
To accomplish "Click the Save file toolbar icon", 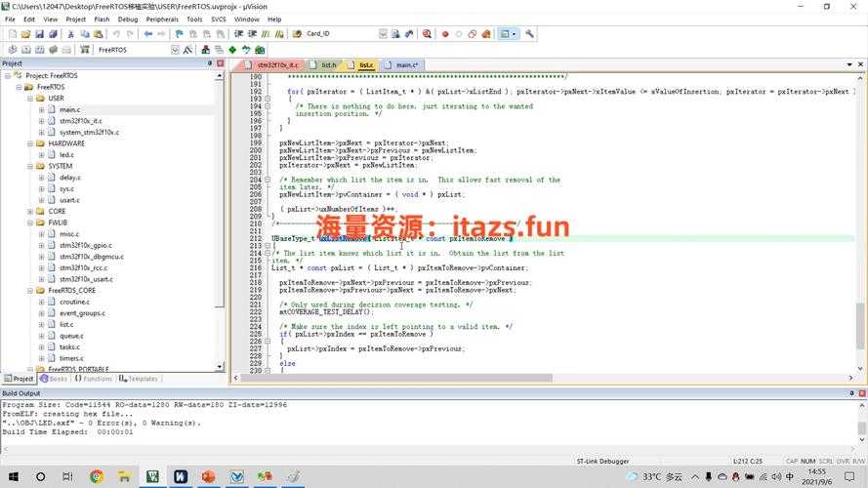I will click(39, 34).
